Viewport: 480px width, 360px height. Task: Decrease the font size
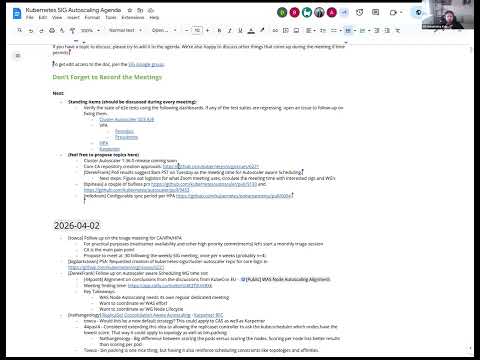pyautogui.click(x=186, y=30)
